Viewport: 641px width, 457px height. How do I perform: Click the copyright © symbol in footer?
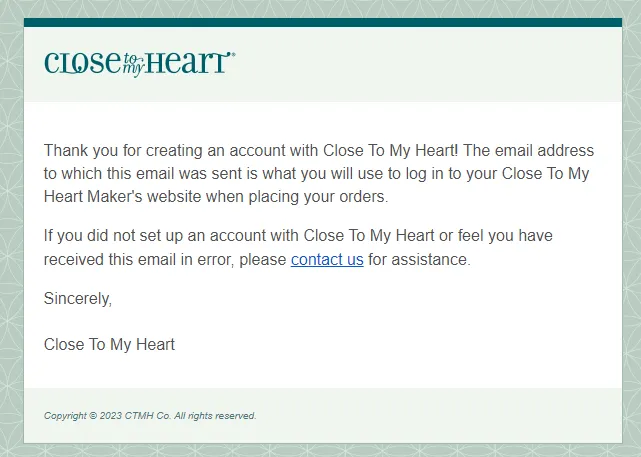(x=93, y=416)
